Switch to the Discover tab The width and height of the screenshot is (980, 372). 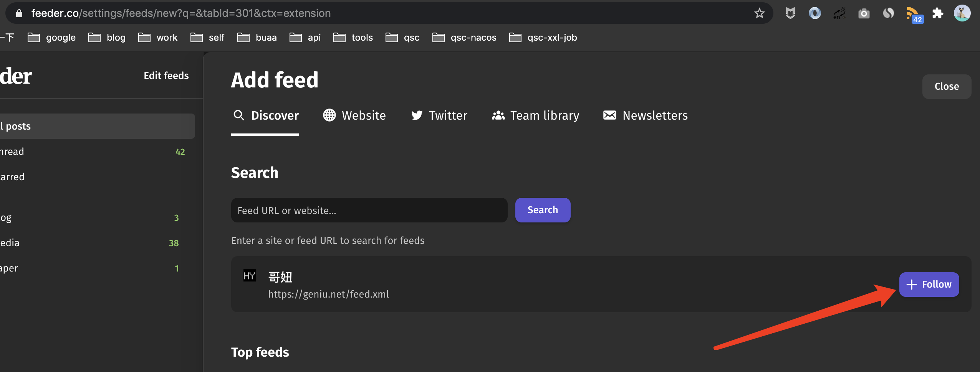pos(265,116)
